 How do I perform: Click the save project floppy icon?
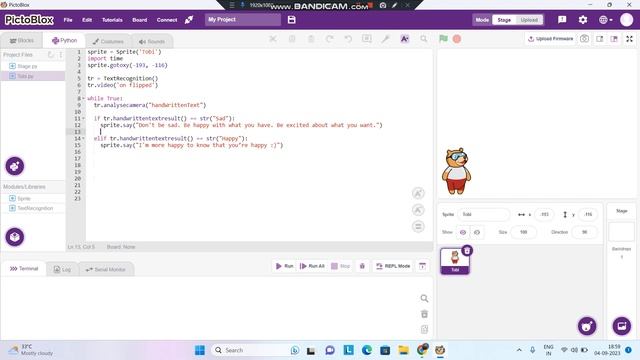pos(291,20)
